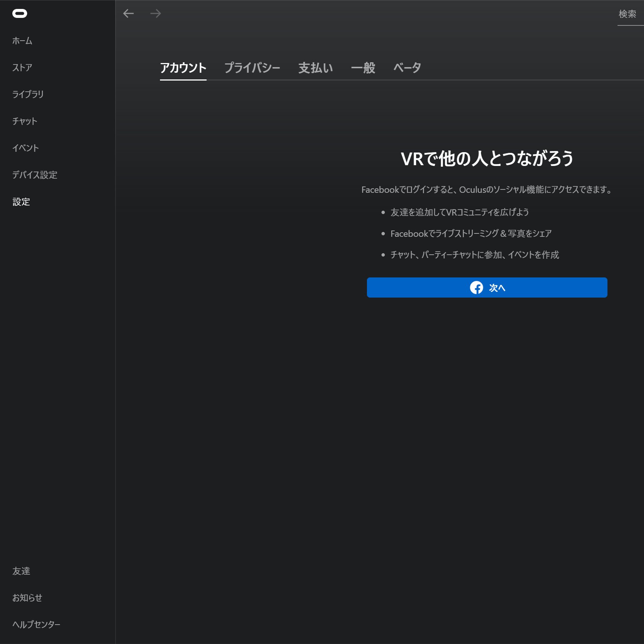Open チャット from the sidebar
The width and height of the screenshot is (644, 644).
pos(24,121)
